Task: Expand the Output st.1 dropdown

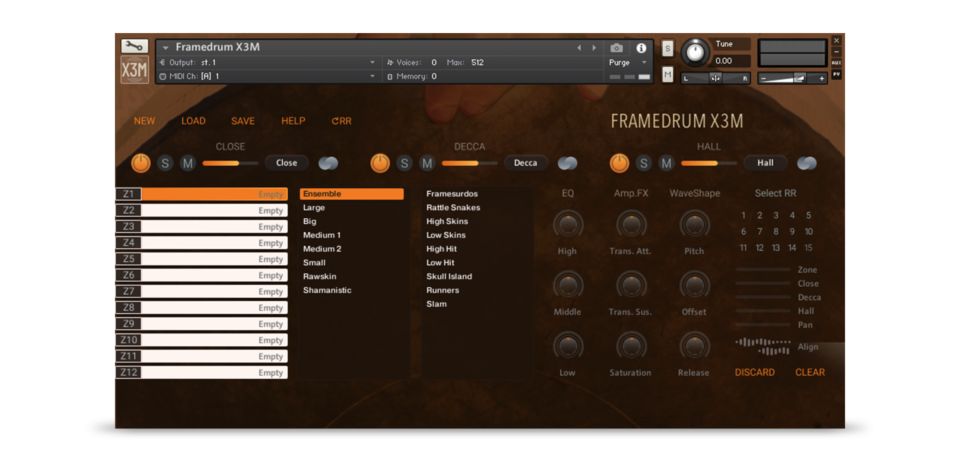Action: pos(373,62)
